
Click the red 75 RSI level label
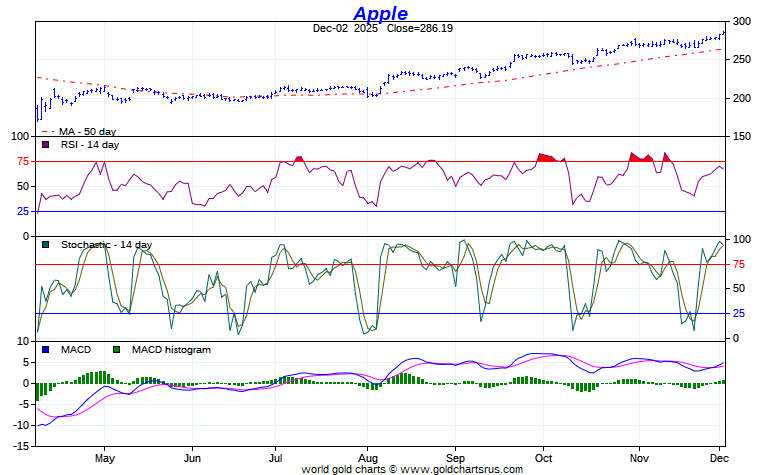[x=23, y=161]
